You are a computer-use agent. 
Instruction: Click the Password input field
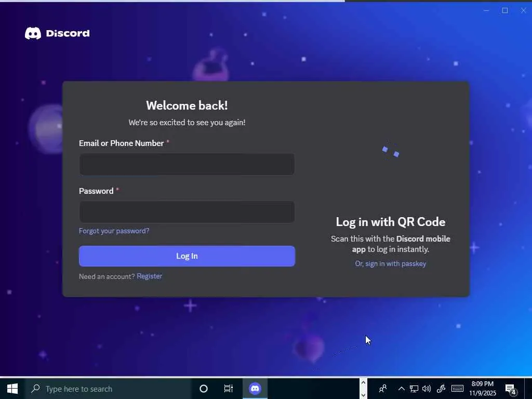187,212
